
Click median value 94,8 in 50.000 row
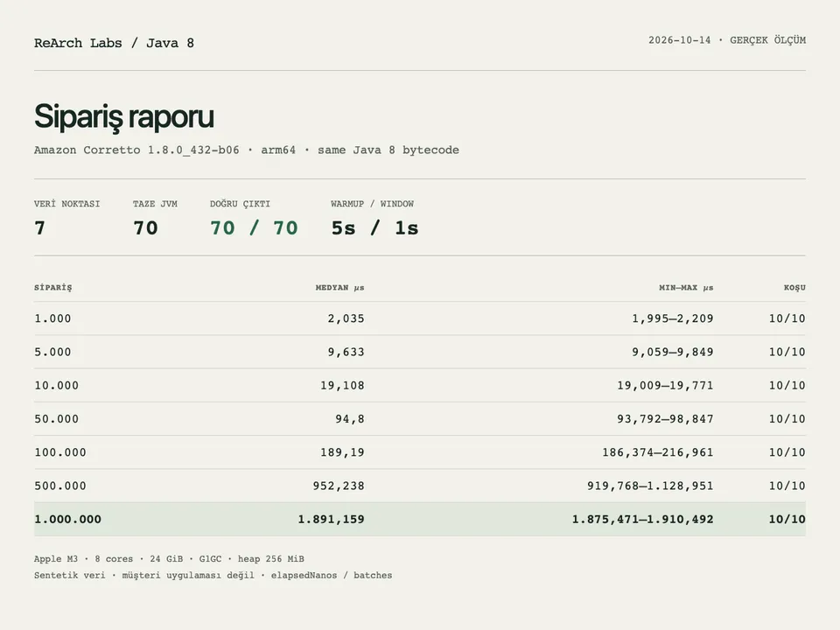(350, 419)
